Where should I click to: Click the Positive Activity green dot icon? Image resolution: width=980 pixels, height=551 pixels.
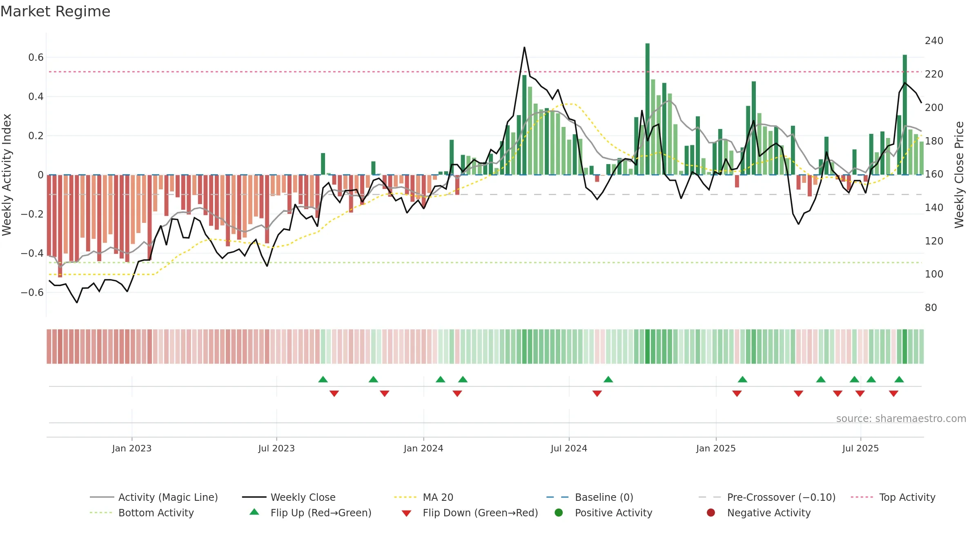(559, 513)
